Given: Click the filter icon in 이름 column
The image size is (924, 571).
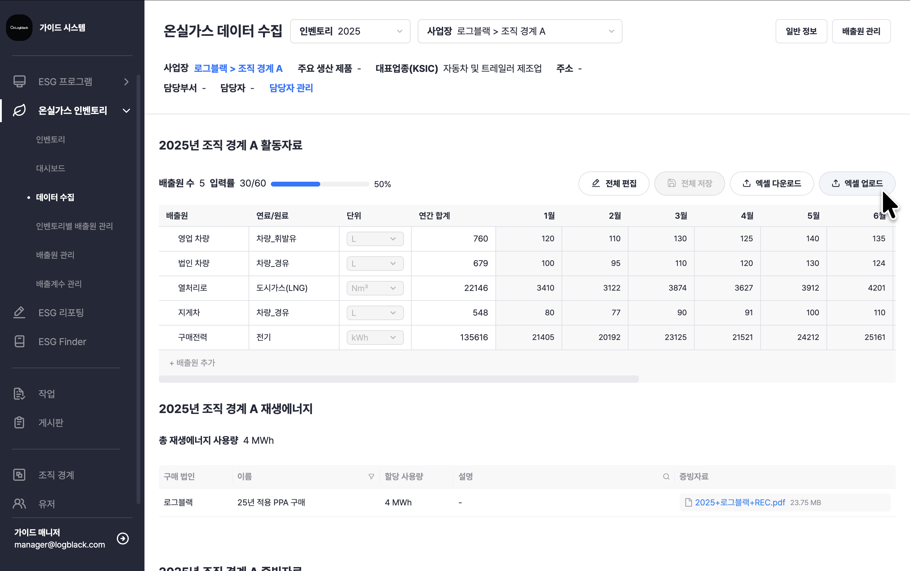Looking at the screenshot, I should (371, 477).
